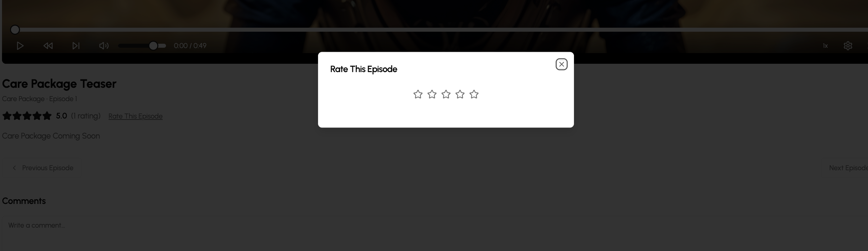Click the Write a comment field
868x251 pixels.
click(435, 233)
